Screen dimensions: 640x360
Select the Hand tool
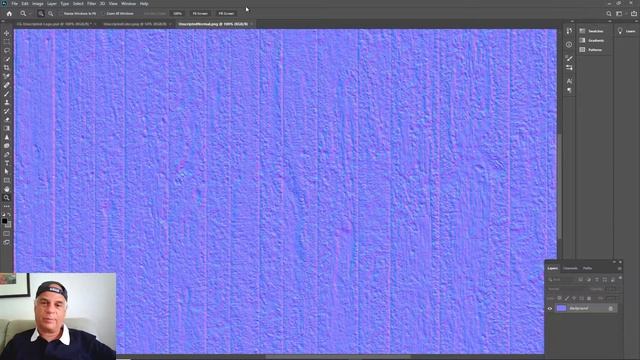(x=7, y=189)
